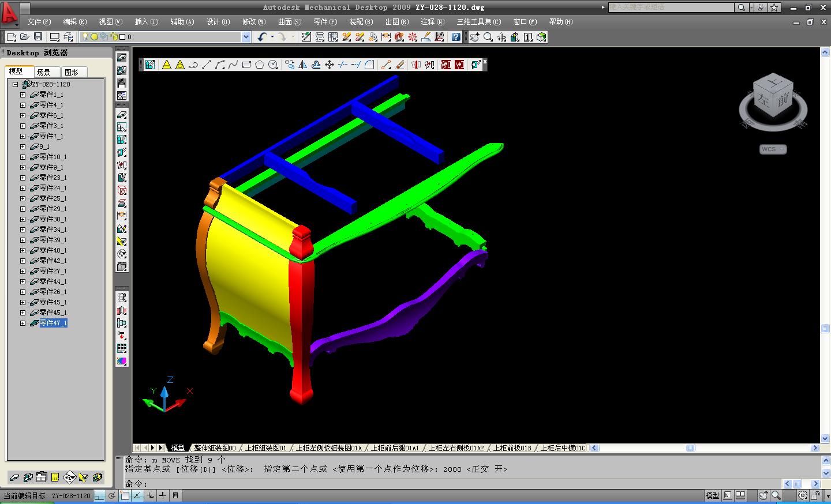Click the workspace gear icon in status bar

tap(803, 495)
